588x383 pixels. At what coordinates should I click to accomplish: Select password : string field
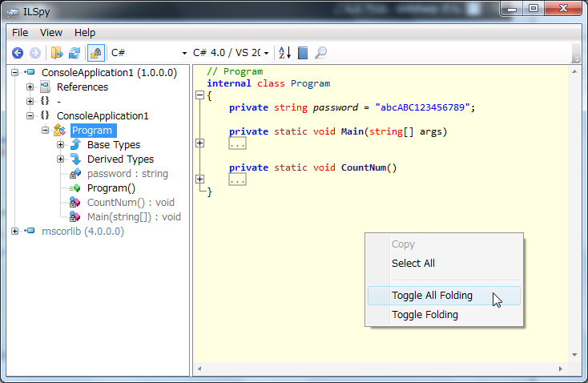coord(127,174)
